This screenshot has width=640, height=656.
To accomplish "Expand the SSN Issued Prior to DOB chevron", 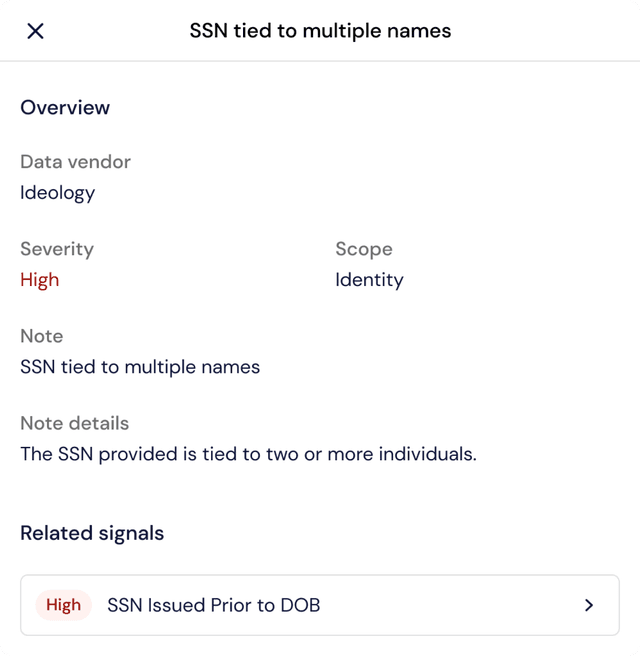I will click(589, 605).
